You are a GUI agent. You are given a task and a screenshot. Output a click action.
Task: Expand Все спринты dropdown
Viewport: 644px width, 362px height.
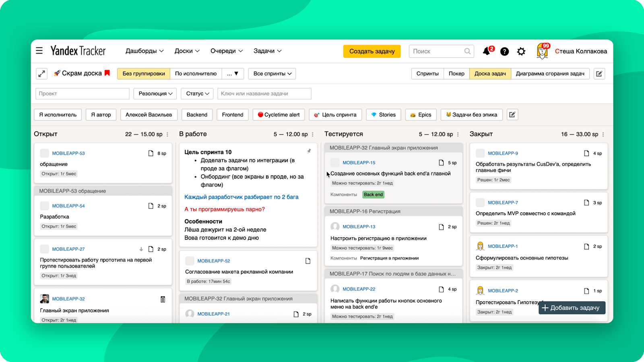click(272, 74)
